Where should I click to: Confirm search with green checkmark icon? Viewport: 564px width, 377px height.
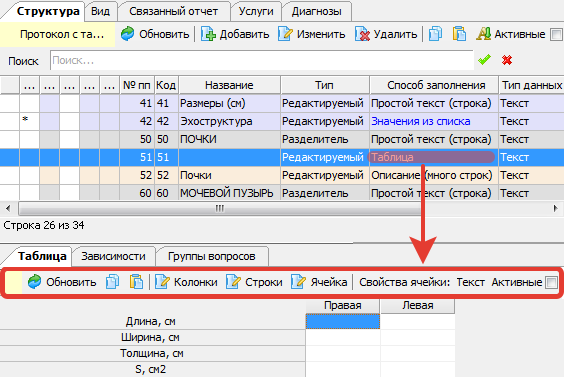tap(485, 60)
